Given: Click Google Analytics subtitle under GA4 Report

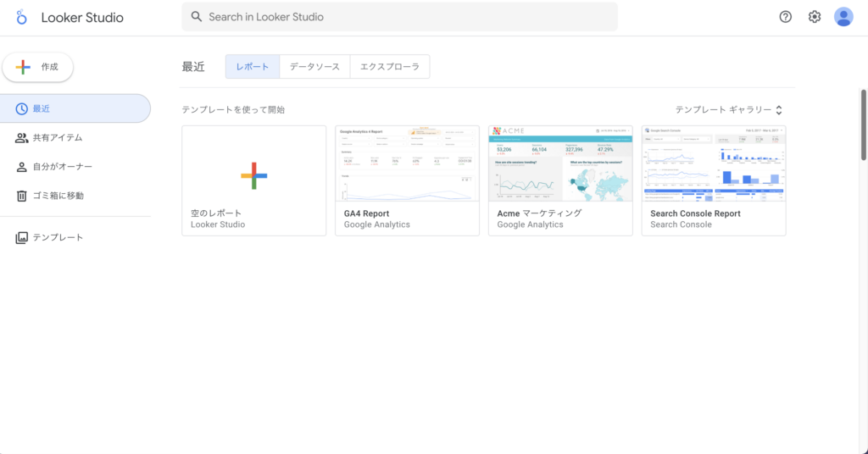Looking at the screenshot, I should click(x=377, y=224).
